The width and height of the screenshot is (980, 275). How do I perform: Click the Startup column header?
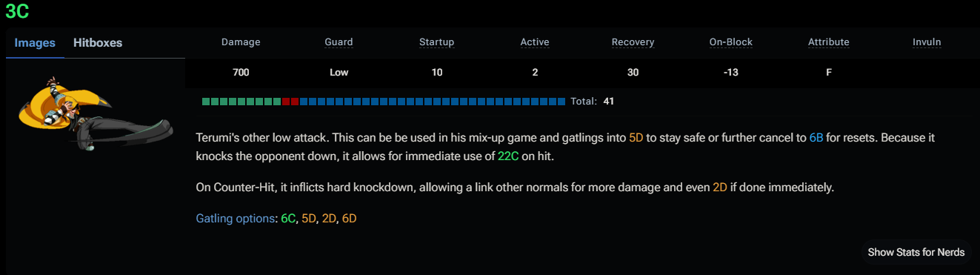pos(436,42)
